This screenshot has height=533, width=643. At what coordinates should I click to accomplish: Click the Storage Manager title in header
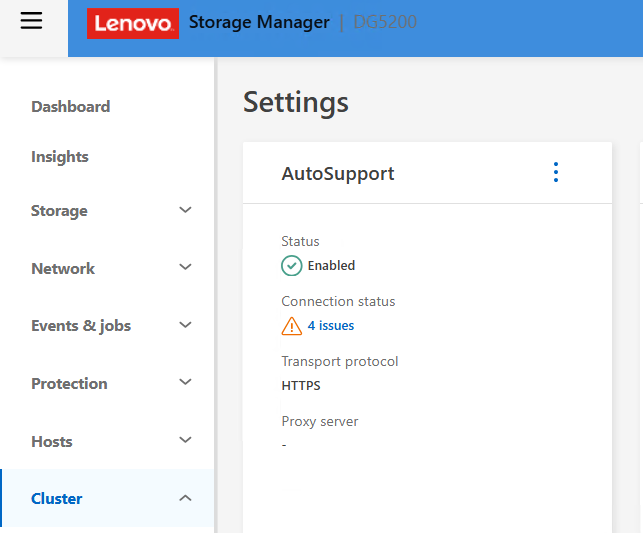click(259, 23)
